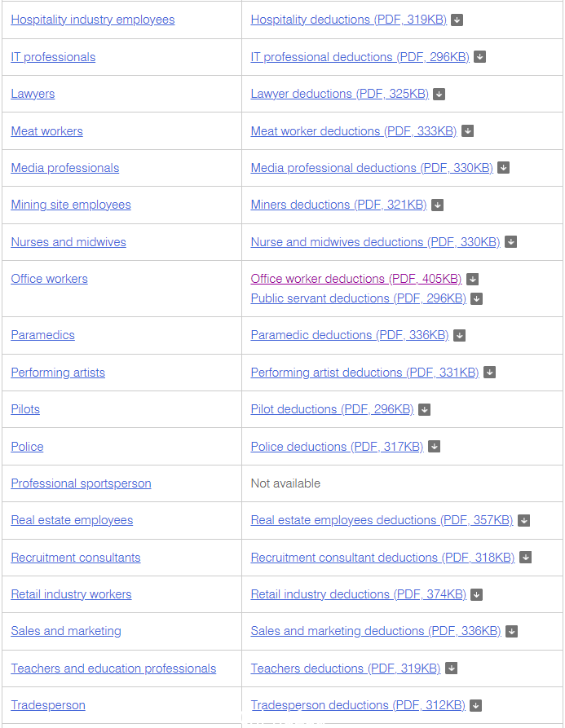Viewport: 565px width, 728px height.
Task: Click download icon after Miners deductions PDF
Action: pos(437,205)
